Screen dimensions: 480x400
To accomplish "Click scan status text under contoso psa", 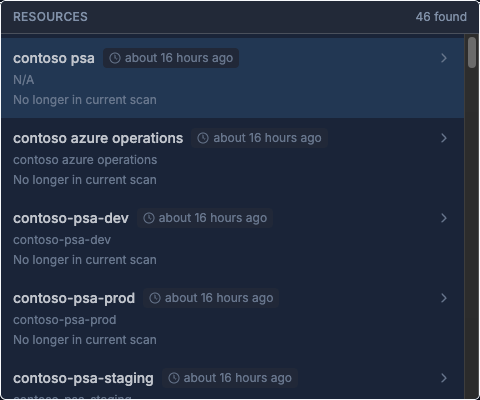I will click(x=85, y=100).
